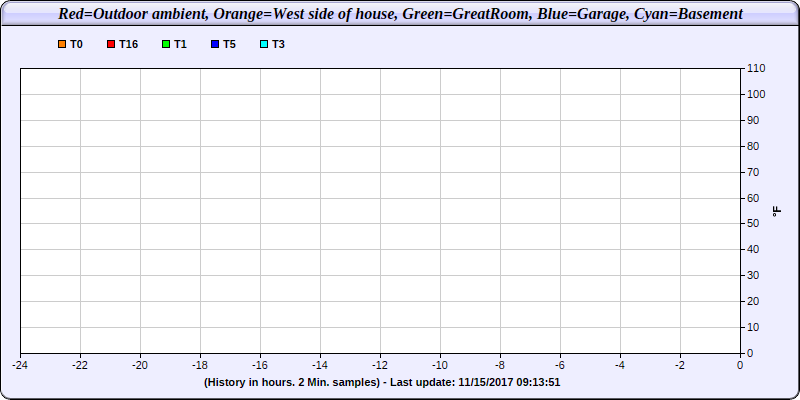Viewport: 800px width, 400px height.
Task: Click the 110 y-axis tick label
Action: pyautogui.click(x=756, y=68)
